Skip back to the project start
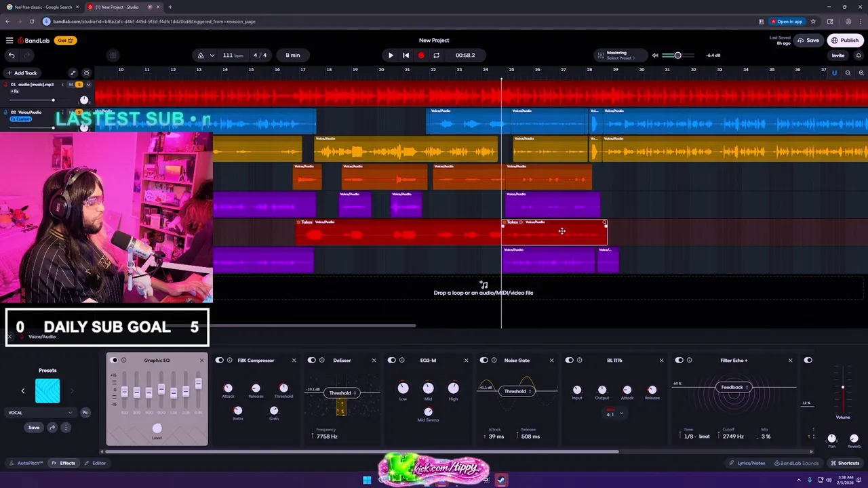This screenshot has height=488, width=868. tap(406, 56)
